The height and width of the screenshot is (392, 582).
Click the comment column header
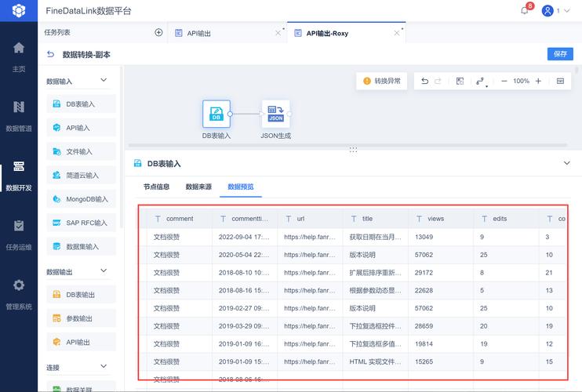pyautogui.click(x=180, y=219)
